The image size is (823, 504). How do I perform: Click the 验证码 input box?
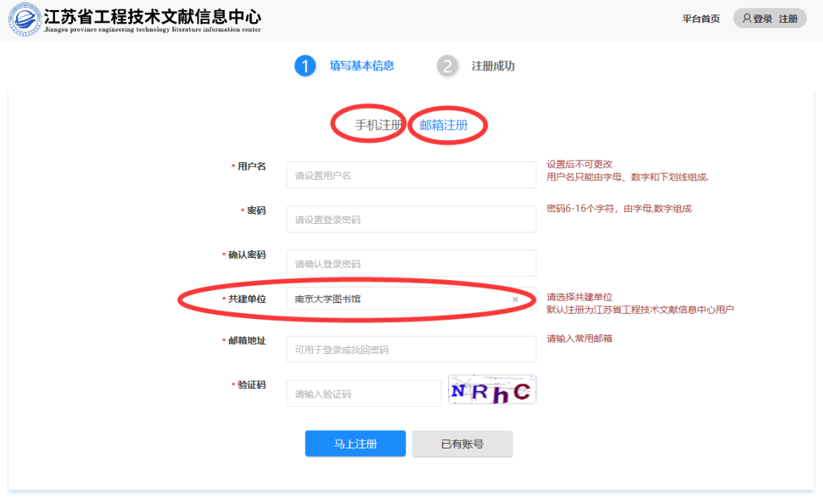pyautogui.click(x=363, y=393)
